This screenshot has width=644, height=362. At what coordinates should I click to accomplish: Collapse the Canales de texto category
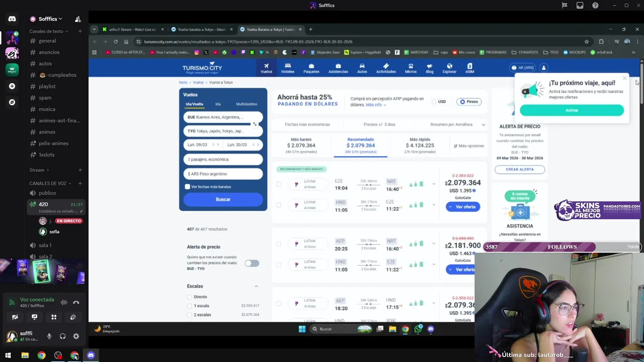[49, 31]
